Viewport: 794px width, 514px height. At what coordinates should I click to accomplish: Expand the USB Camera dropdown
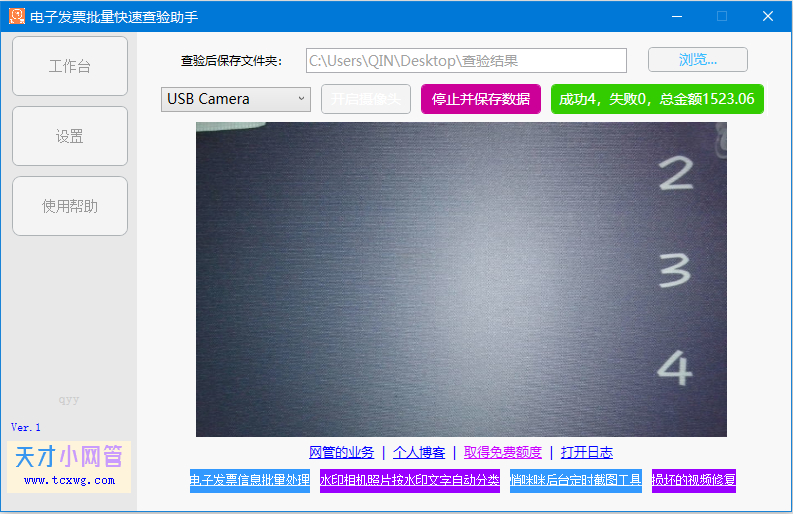point(236,99)
